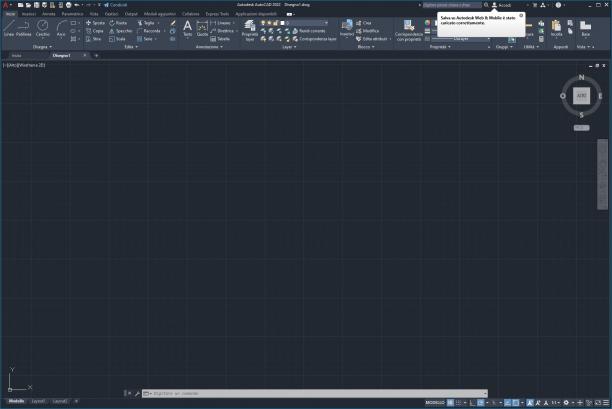Screen dimensions: 612x409
Task: Toggle object snap in status bar
Action: tap(516, 402)
